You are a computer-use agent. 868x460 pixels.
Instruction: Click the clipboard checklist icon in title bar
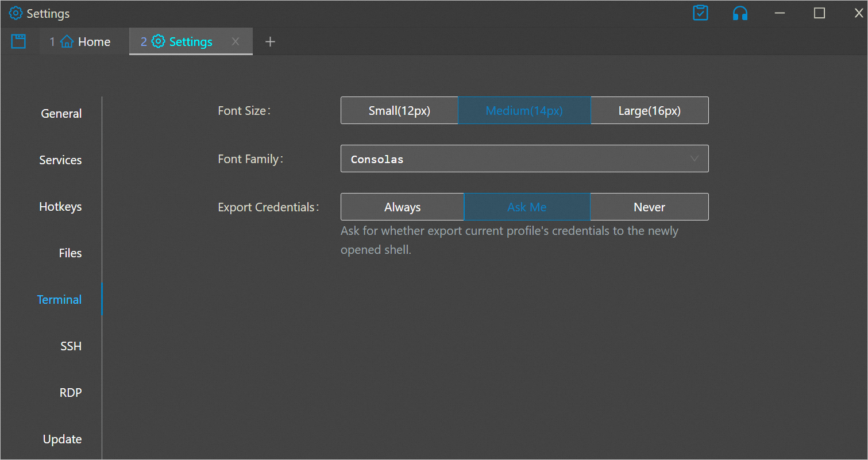pos(700,13)
